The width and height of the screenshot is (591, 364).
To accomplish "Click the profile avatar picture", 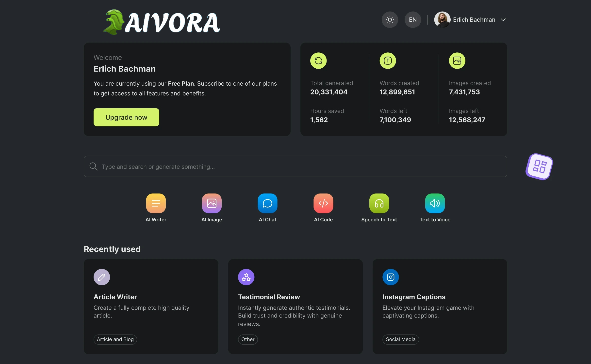I will (442, 19).
